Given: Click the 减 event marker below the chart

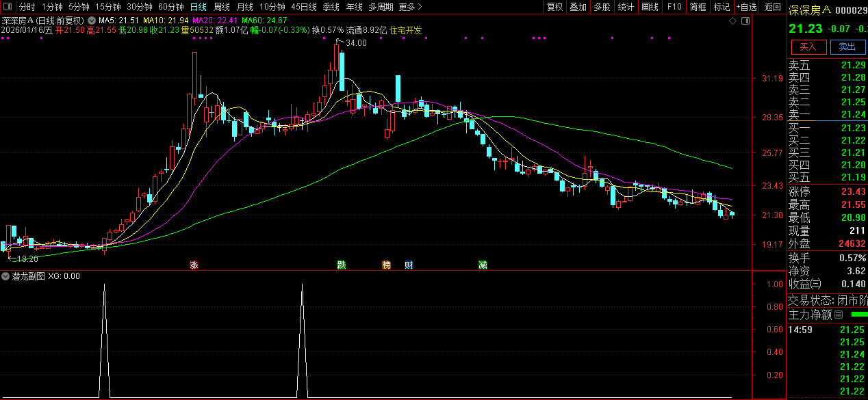Looking at the screenshot, I should coord(483,265).
